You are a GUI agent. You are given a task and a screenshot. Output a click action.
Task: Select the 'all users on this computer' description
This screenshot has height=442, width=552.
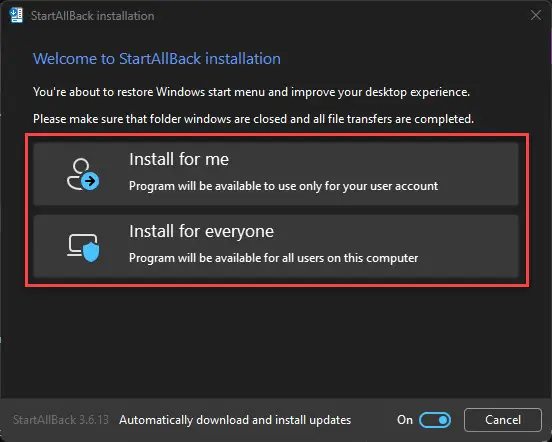coord(274,258)
